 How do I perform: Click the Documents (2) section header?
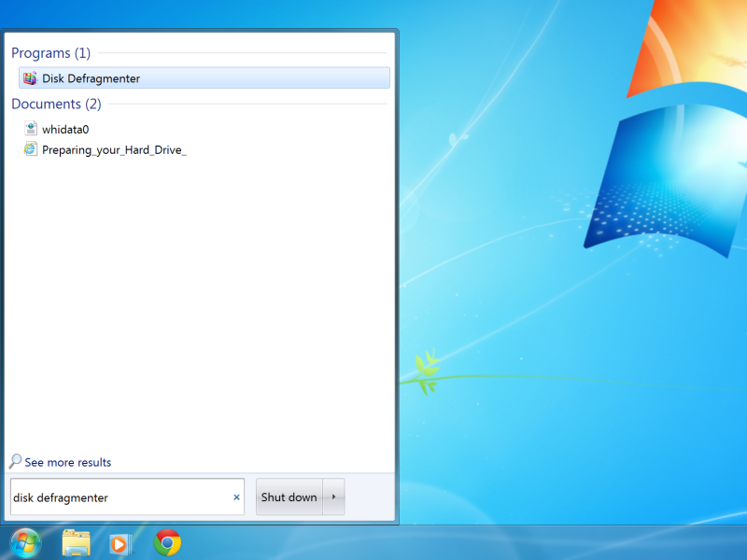51,104
